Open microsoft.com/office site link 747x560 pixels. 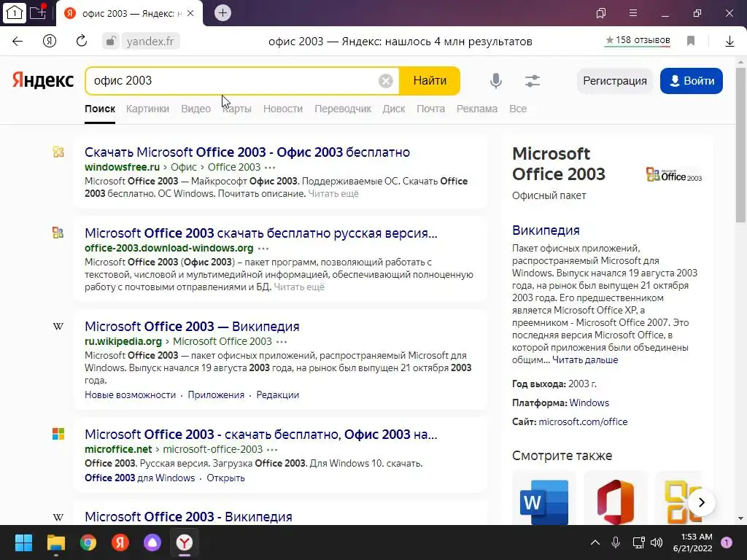[x=583, y=421]
